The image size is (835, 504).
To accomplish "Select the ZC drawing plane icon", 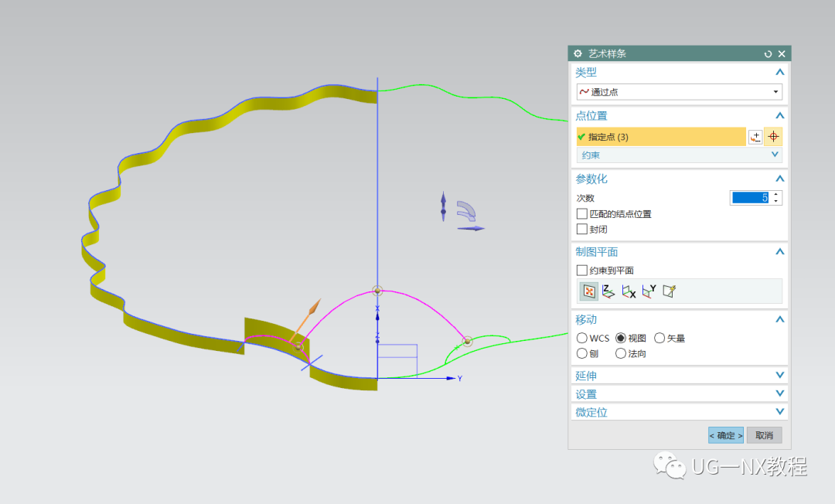I will 608,291.
